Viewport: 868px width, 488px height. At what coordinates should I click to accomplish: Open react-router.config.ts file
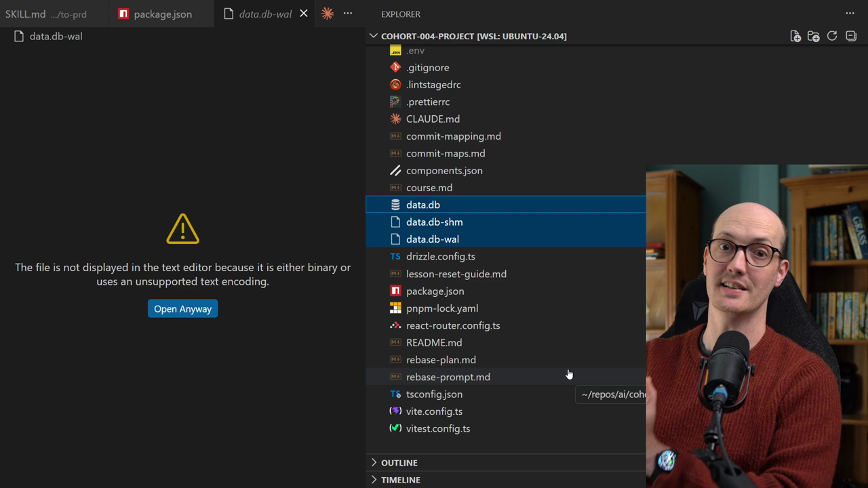(453, 325)
